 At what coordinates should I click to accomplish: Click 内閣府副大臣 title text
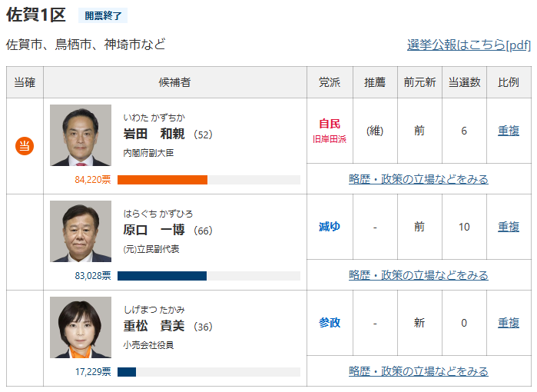click(x=148, y=153)
